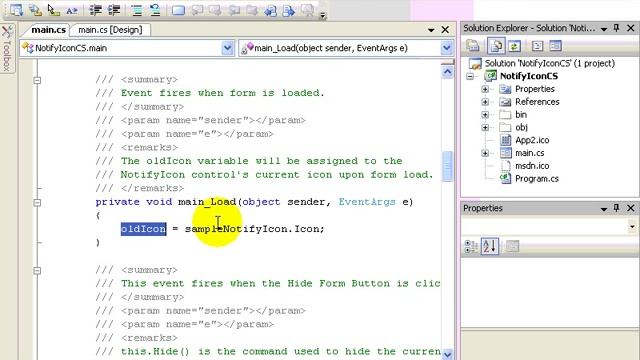Switch to main.cs [Design] tab
Viewport: 640px width, 360px height.
pos(110,30)
